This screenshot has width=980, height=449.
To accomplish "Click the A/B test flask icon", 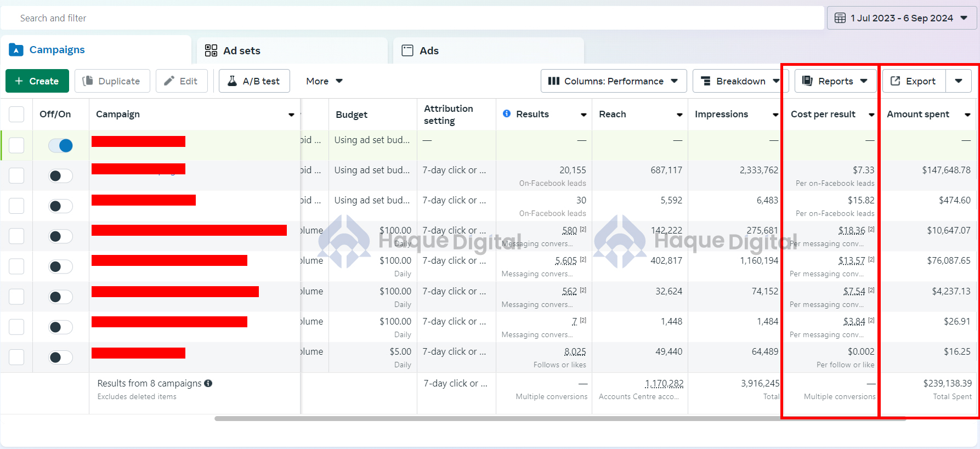I will 233,81.
